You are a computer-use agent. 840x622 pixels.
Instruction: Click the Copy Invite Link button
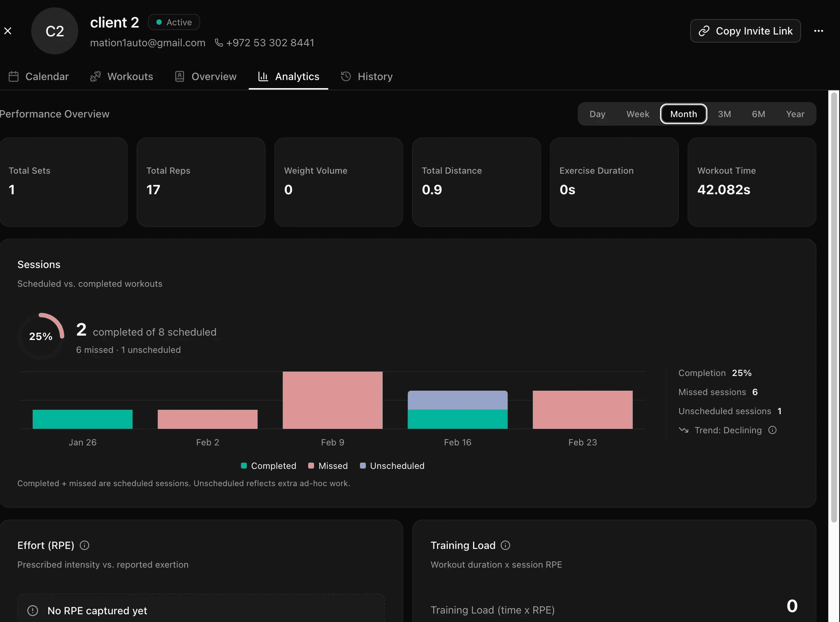click(745, 31)
